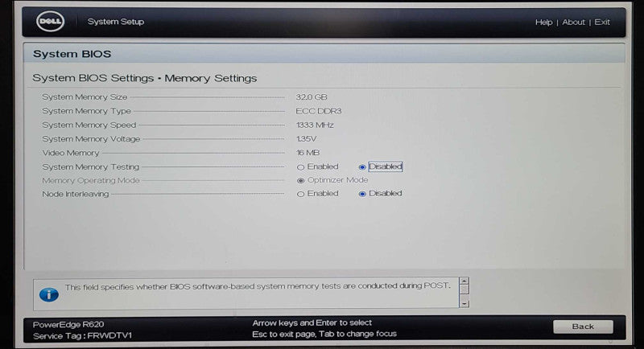
Task: Click the ECC DDR3 value
Action: [x=318, y=111]
